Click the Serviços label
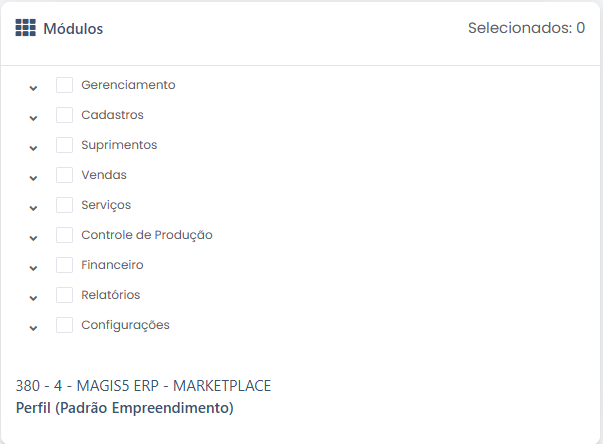Viewport: 603px width, 444px height. 106,205
